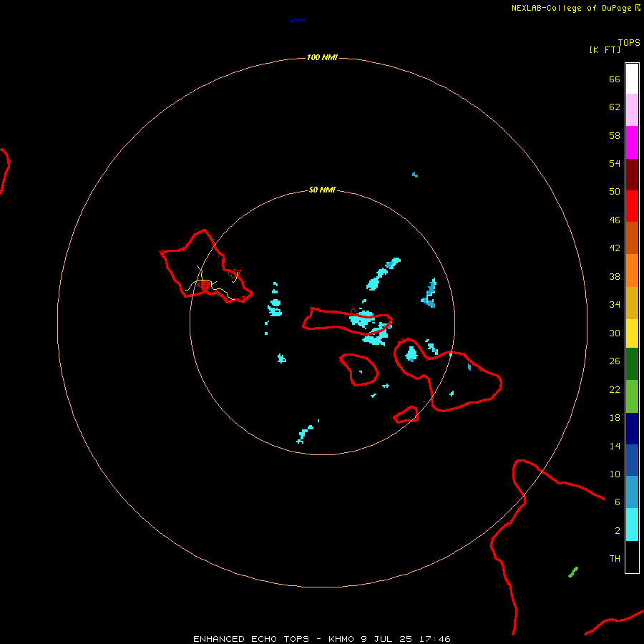
Task: Select the cyan swatch between the 2 and 6 labels
Action: tap(632, 525)
